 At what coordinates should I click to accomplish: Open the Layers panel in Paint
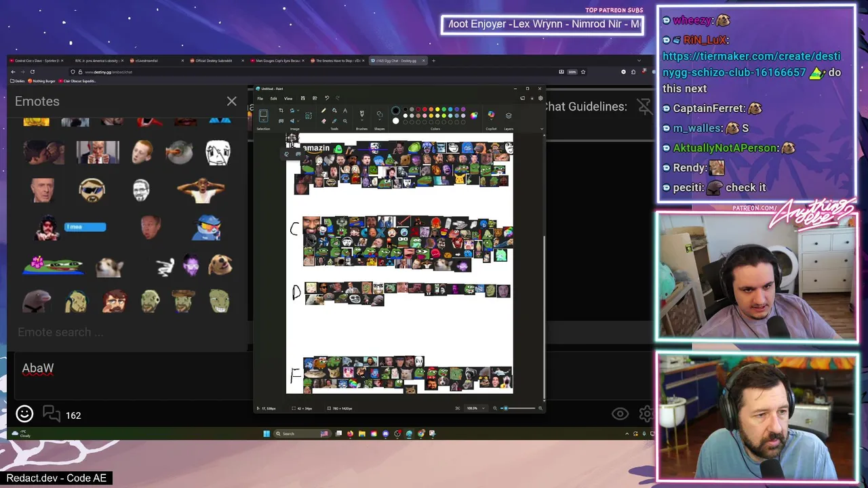coord(509,115)
